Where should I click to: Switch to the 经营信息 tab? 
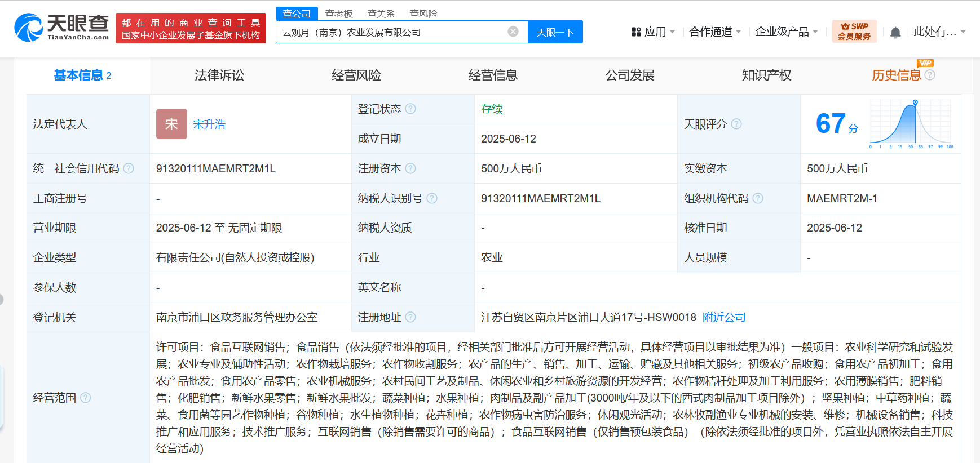pyautogui.click(x=493, y=75)
